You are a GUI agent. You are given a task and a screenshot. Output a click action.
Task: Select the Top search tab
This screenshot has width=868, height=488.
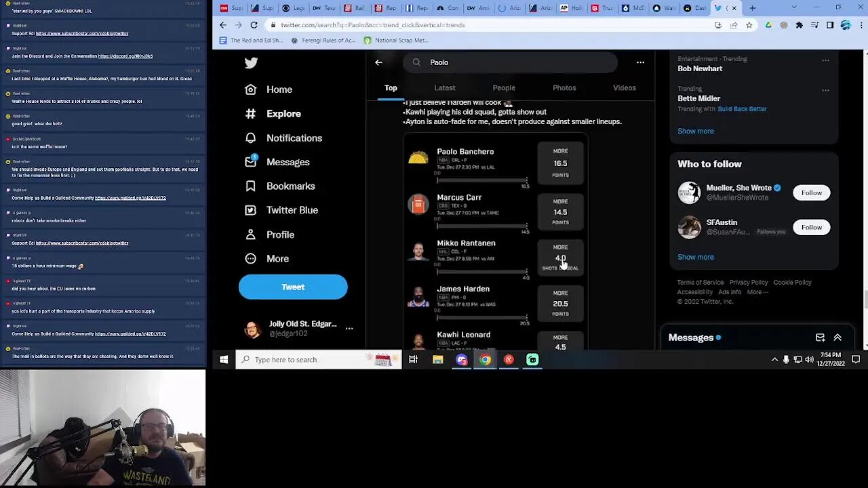click(x=391, y=87)
